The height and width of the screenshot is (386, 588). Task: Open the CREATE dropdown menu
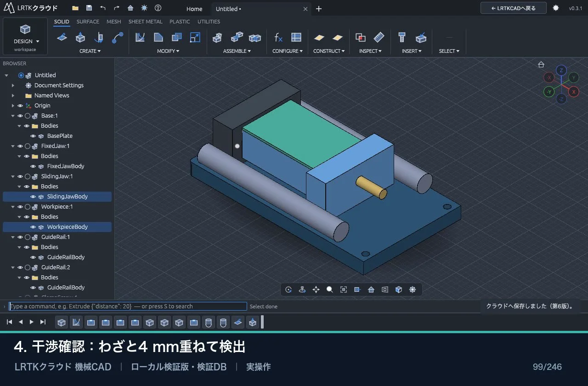pyautogui.click(x=90, y=51)
